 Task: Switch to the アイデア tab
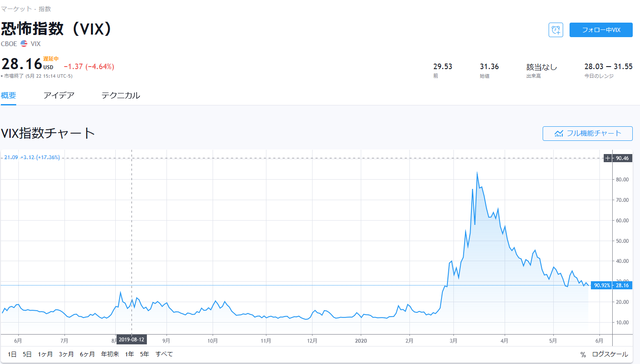[x=59, y=95]
